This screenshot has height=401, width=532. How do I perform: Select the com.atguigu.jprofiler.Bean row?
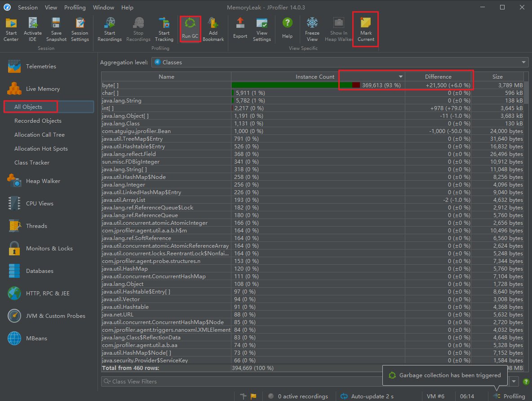point(312,131)
